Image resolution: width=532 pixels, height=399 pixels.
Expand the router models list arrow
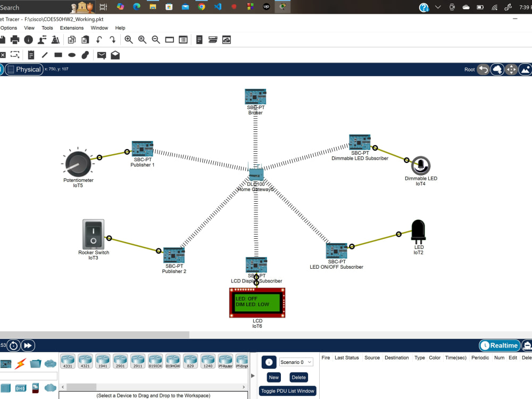click(252, 375)
